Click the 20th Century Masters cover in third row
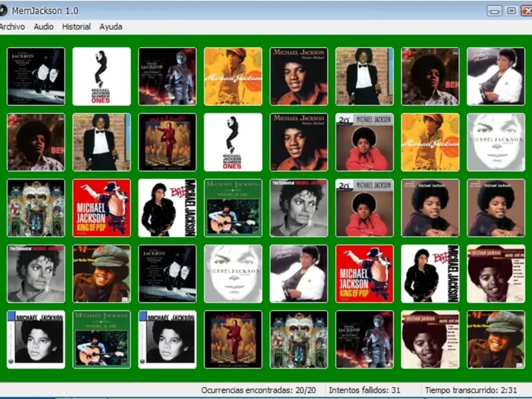This screenshot has height=399, width=532. pos(364,208)
